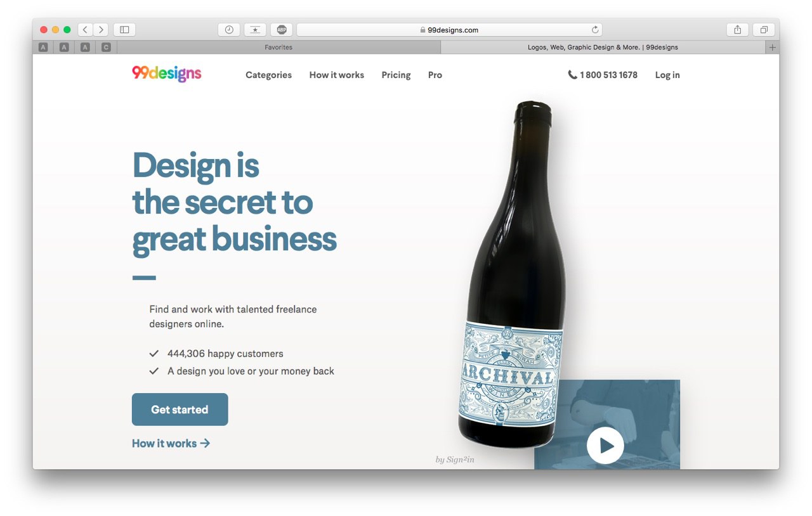Go back with Safari's back arrow
Viewport: 812px width, 516px height.
click(86, 30)
